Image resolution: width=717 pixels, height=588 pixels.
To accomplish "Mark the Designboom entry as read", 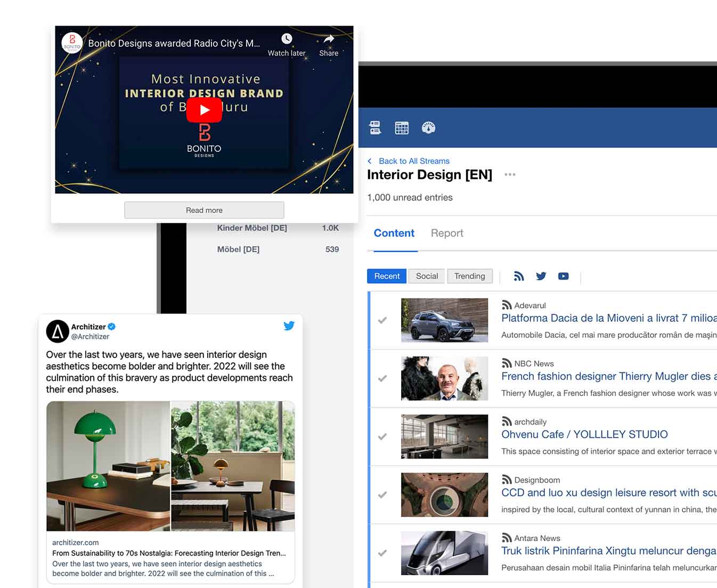I will [382, 495].
